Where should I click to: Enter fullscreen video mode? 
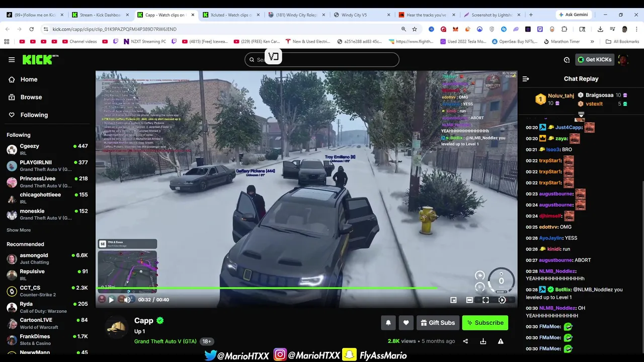click(x=486, y=300)
